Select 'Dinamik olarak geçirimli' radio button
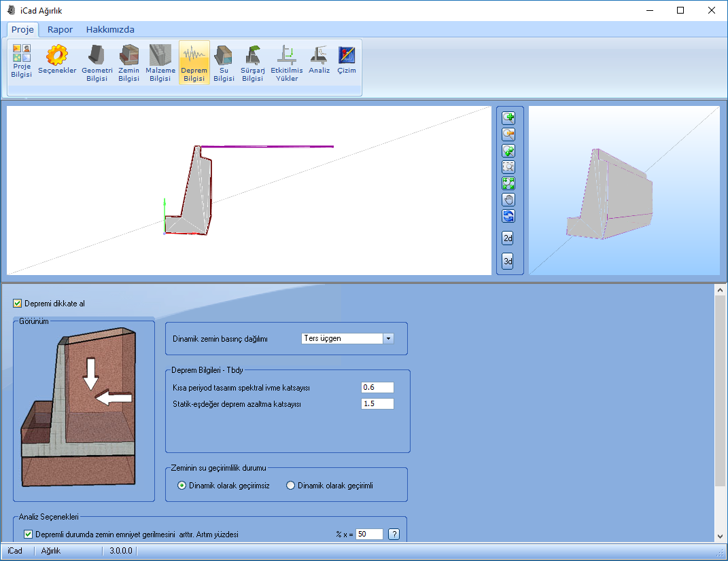Image resolution: width=728 pixels, height=561 pixels. click(x=291, y=486)
